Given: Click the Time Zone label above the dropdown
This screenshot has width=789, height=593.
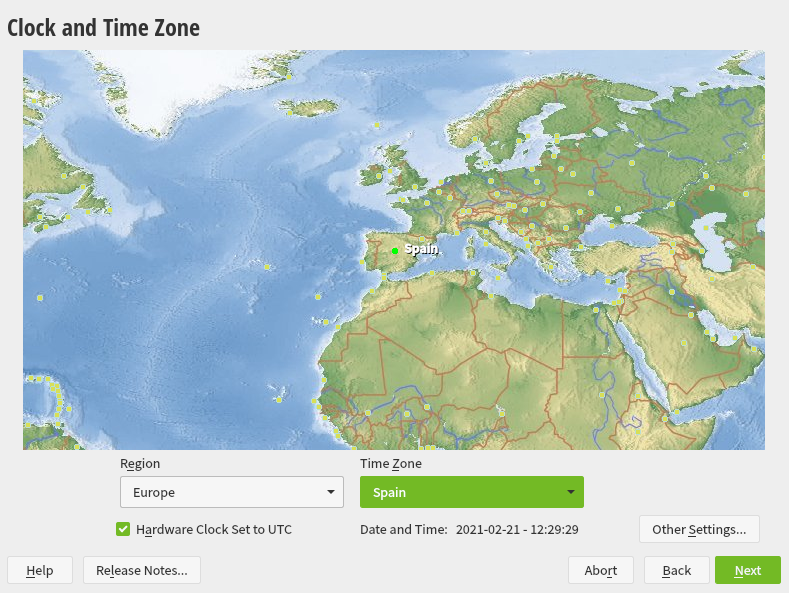Looking at the screenshot, I should (x=390, y=464).
